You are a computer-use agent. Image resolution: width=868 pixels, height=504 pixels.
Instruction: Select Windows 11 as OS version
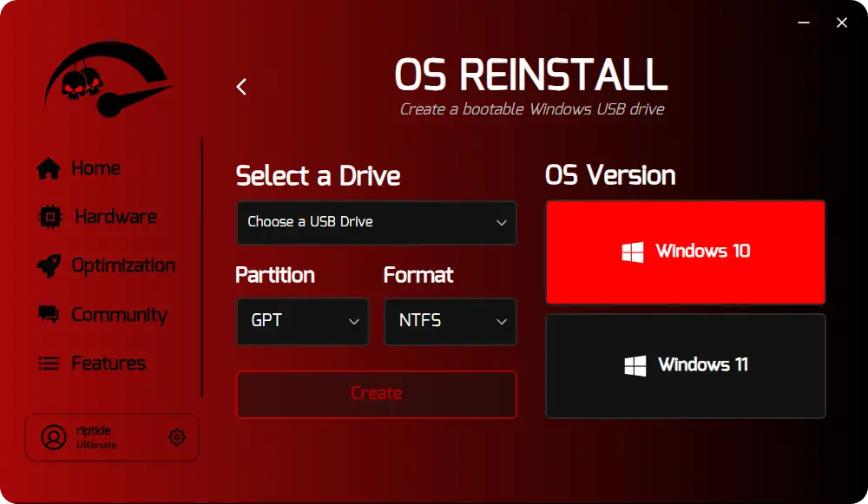(685, 365)
